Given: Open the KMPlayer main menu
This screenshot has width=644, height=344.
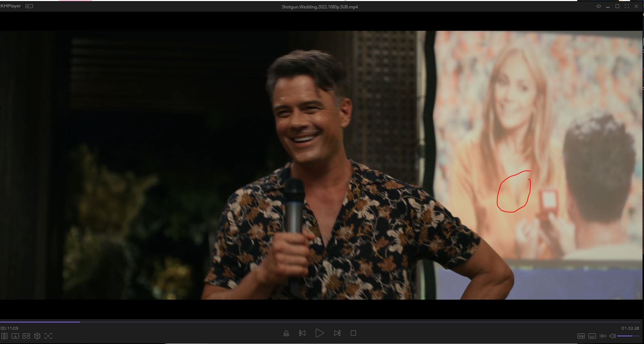Looking at the screenshot, I should click(11, 6).
